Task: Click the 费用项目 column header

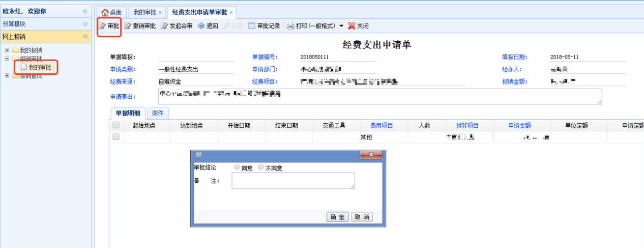Action: pyautogui.click(x=382, y=125)
